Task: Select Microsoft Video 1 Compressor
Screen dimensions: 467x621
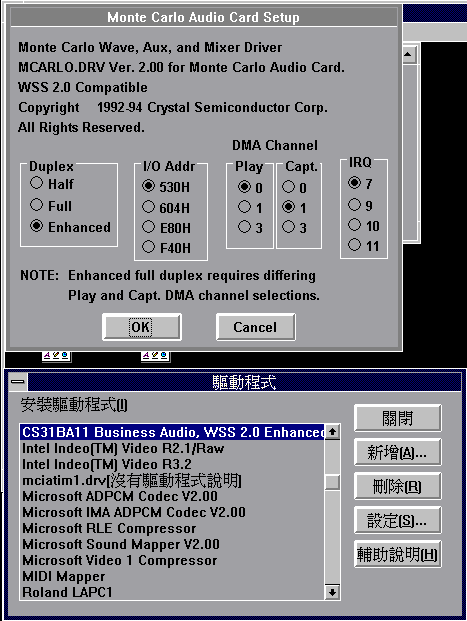Action: point(172,560)
